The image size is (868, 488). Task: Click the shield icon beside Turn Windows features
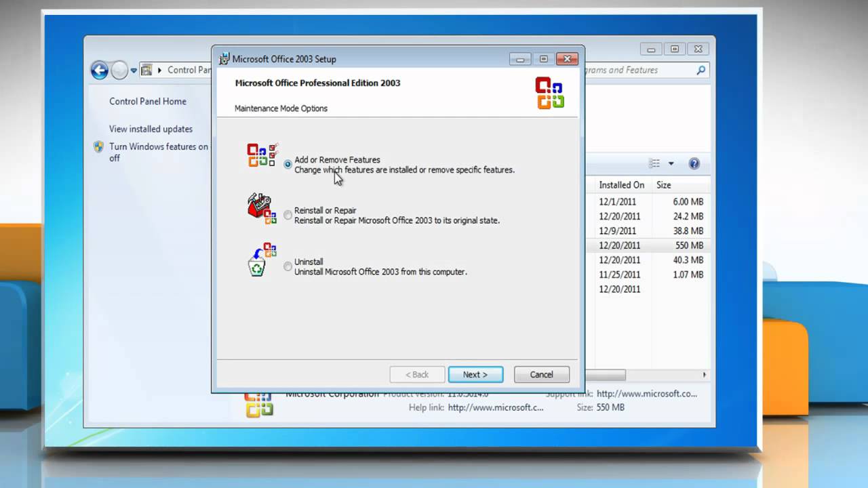tap(98, 146)
